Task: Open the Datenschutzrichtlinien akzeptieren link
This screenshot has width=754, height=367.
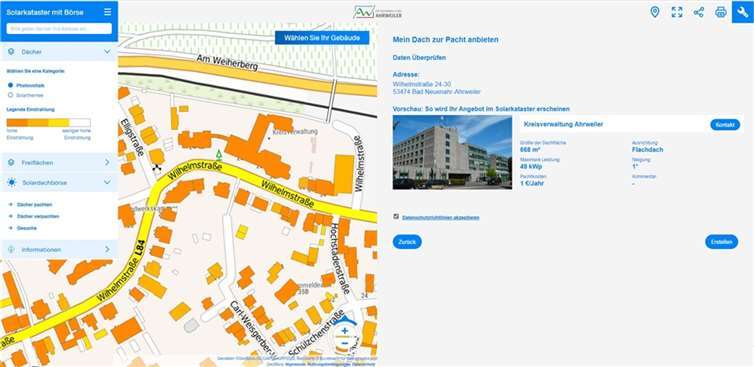Action: 440,217
